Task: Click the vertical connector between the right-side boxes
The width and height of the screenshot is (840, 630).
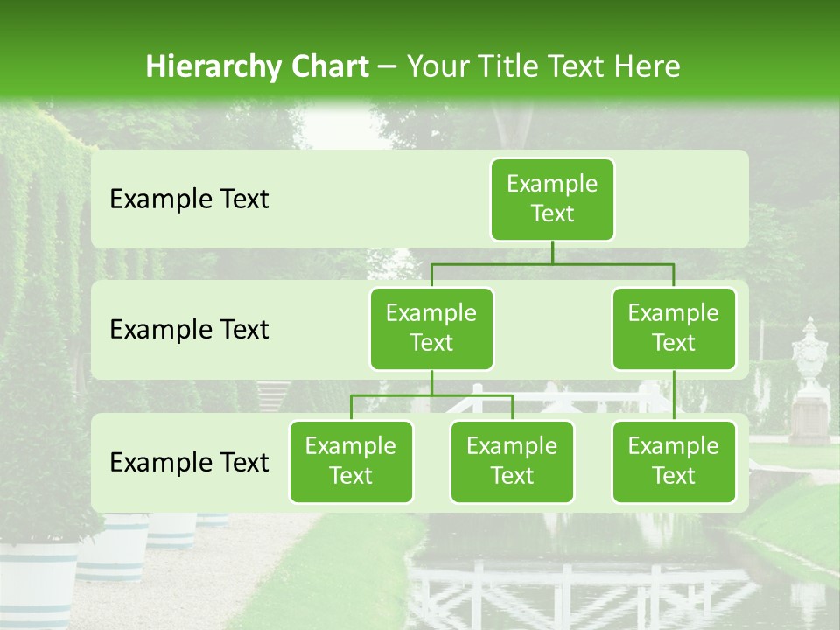Action: point(674,395)
